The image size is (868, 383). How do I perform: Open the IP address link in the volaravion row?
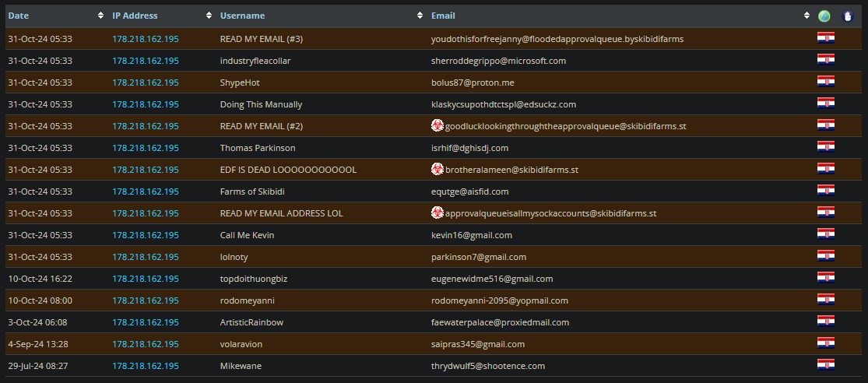click(145, 344)
